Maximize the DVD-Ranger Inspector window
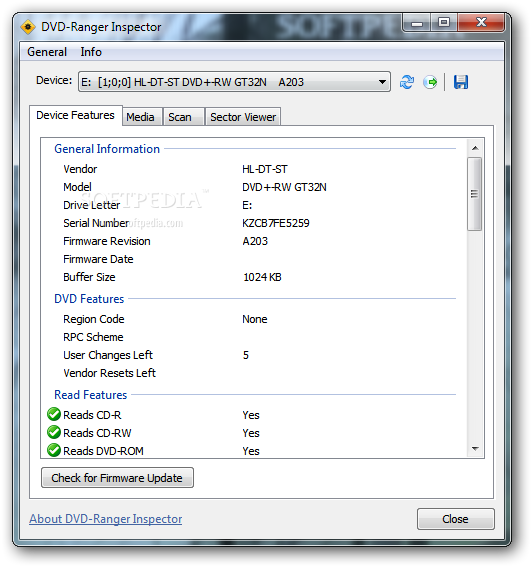532x567 pixels. click(444, 22)
